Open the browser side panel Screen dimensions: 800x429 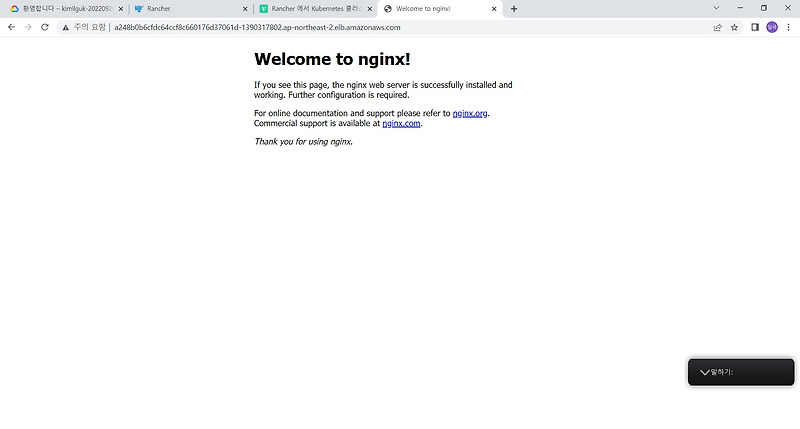click(x=755, y=28)
